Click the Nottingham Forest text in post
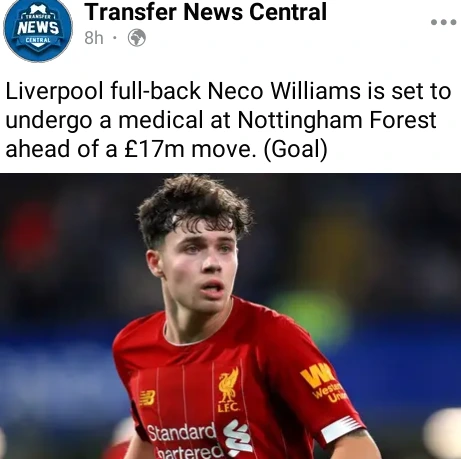The image size is (461, 459). pyautogui.click(x=337, y=120)
